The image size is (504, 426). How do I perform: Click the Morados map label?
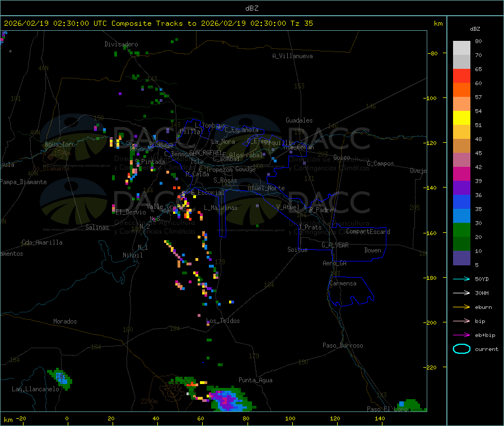pos(66,321)
